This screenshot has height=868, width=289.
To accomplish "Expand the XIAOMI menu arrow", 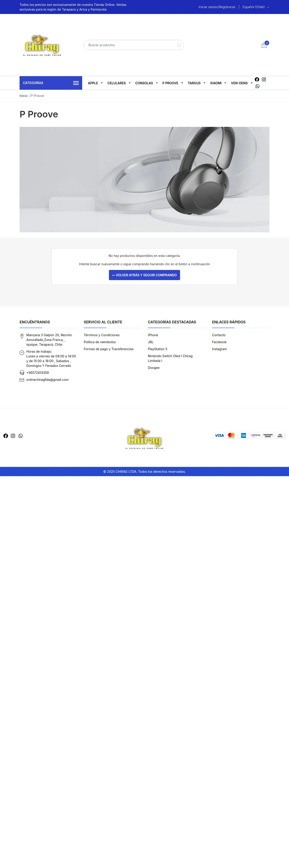I will [x=225, y=83].
